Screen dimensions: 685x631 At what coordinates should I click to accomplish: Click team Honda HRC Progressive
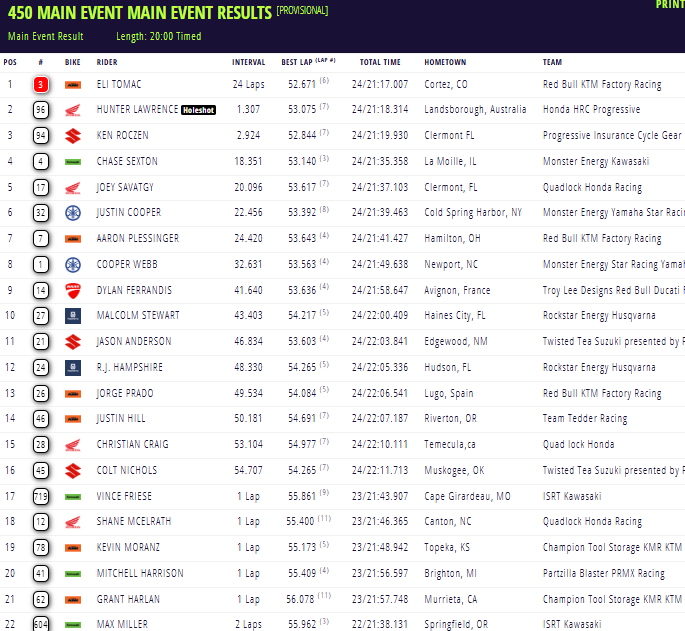click(592, 109)
